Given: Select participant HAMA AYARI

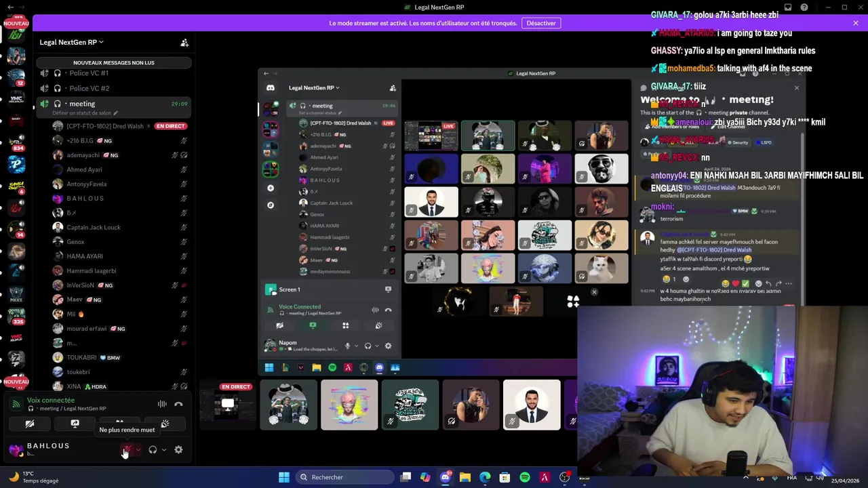Looking at the screenshot, I should click(121, 256).
